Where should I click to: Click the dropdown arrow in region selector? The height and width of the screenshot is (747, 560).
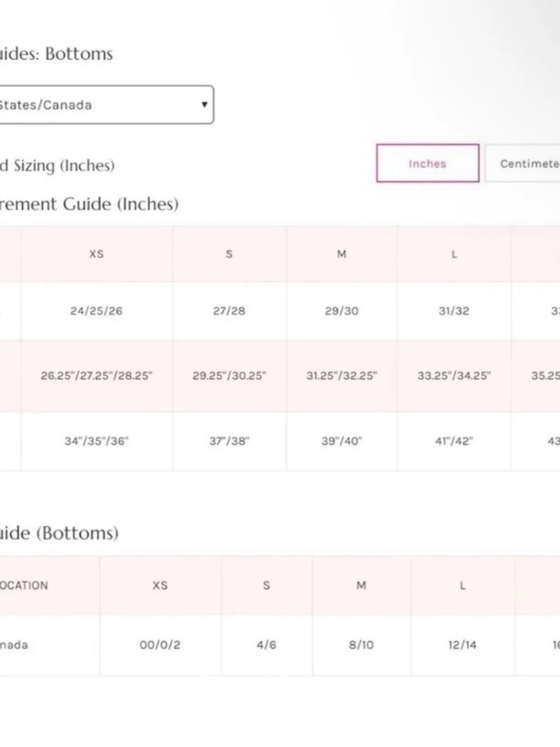coord(204,105)
